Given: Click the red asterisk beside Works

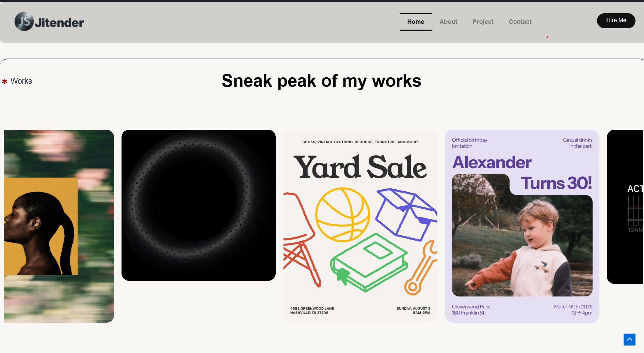Looking at the screenshot, I should (5, 81).
